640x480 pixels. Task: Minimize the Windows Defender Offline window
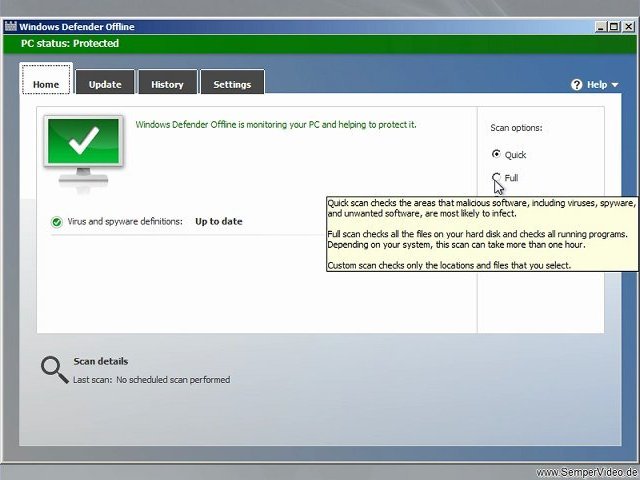point(600,27)
